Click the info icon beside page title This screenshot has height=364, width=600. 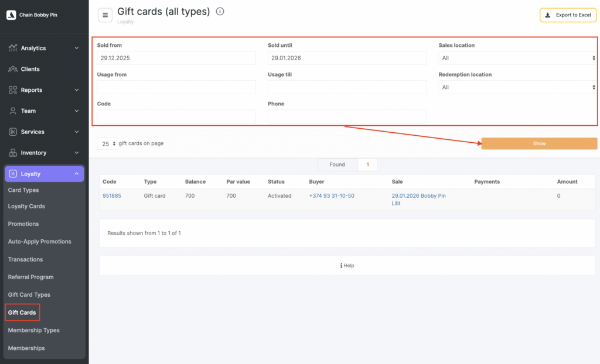click(220, 12)
